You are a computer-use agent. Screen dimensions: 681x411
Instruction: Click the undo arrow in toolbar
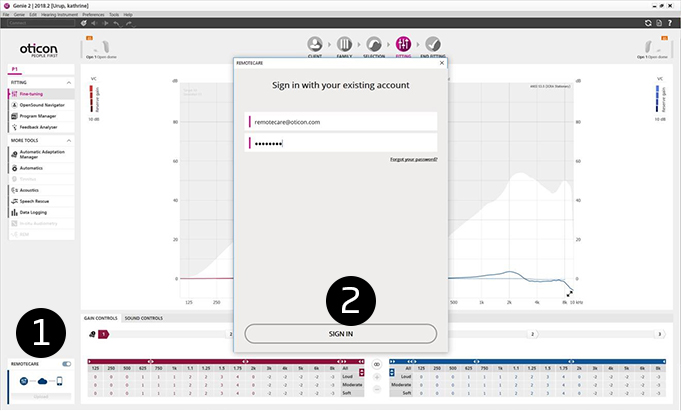click(116, 23)
